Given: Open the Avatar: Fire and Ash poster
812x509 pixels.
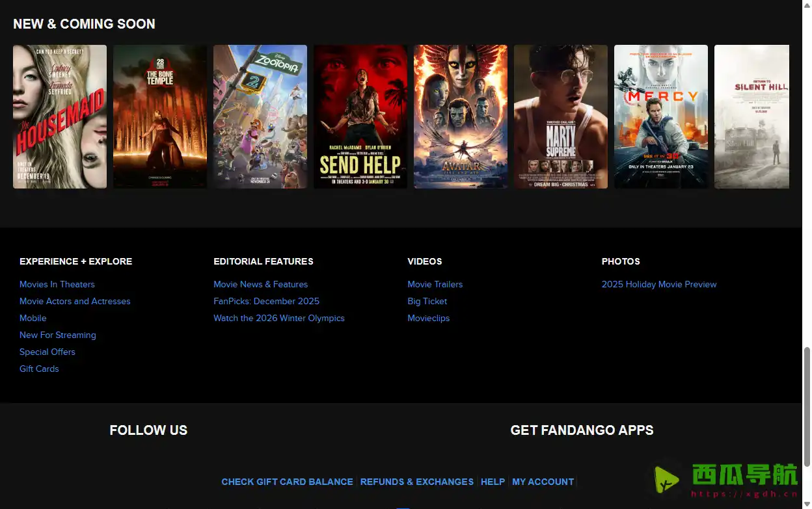Looking at the screenshot, I should (x=461, y=117).
